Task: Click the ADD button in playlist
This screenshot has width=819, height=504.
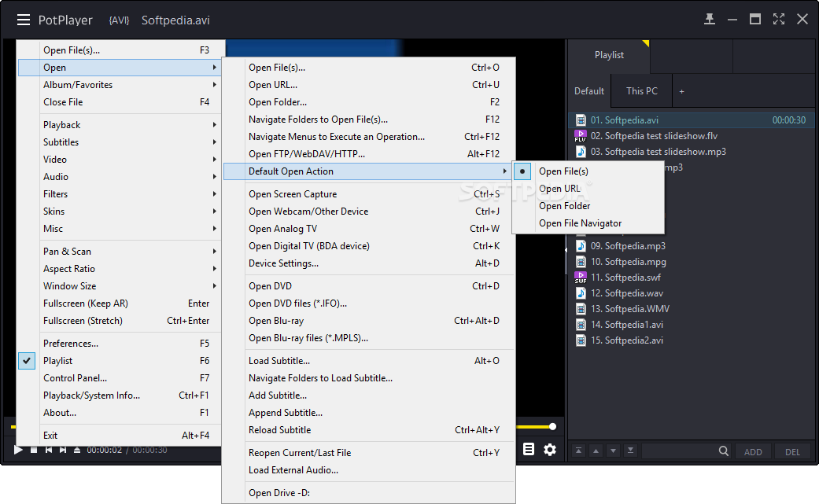Action: click(x=753, y=452)
